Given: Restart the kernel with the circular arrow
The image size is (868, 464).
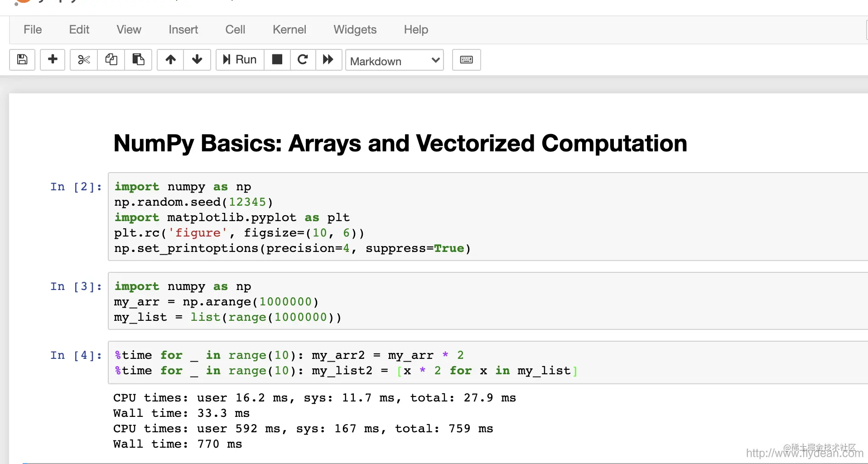Looking at the screenshot, I should (303, 60).
